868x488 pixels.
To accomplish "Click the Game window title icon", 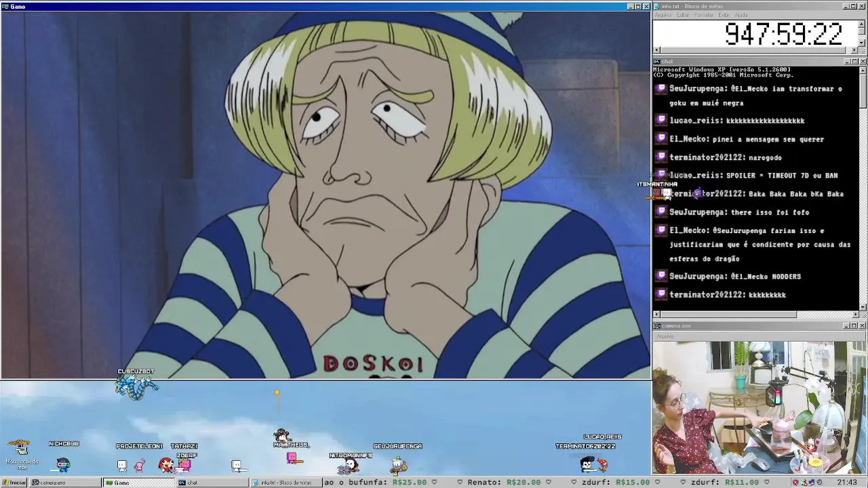I will tap(5, 6).
